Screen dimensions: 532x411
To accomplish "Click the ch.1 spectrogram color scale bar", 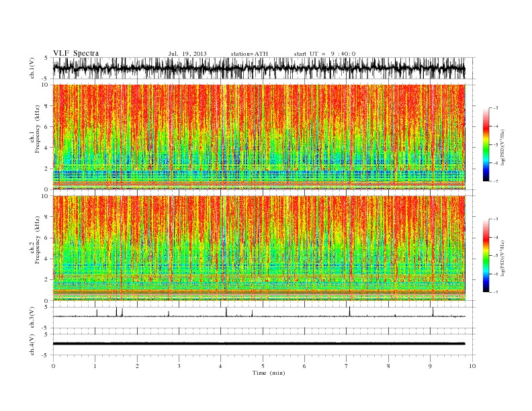I will click(x=486, y=144).
